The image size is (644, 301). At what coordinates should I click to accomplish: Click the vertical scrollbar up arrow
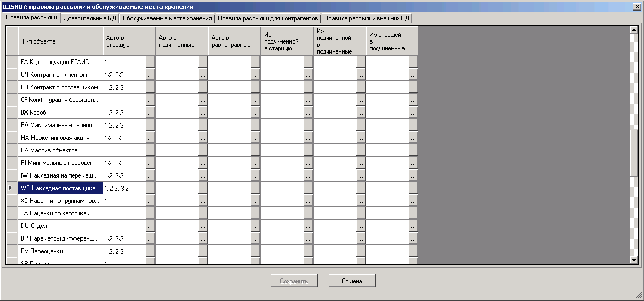[634, 30]
